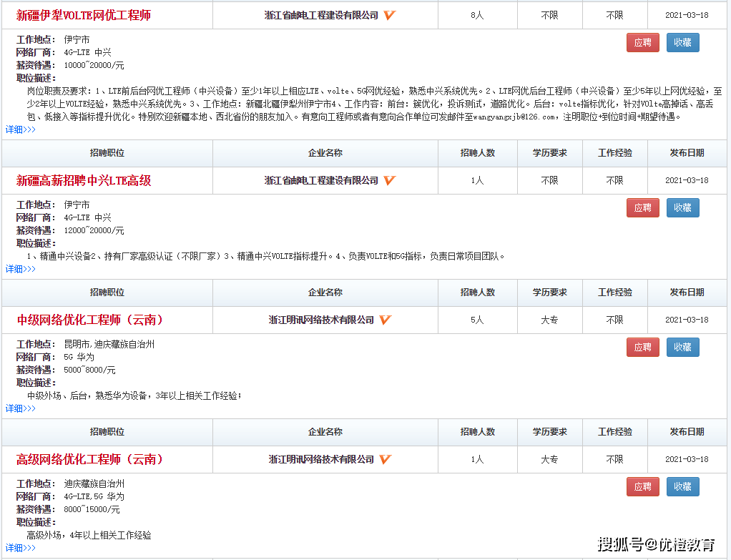Click location 昆明市,迪庆藏族自治州 text
Screen dimensions: 731x560
(x=109, y=344)
